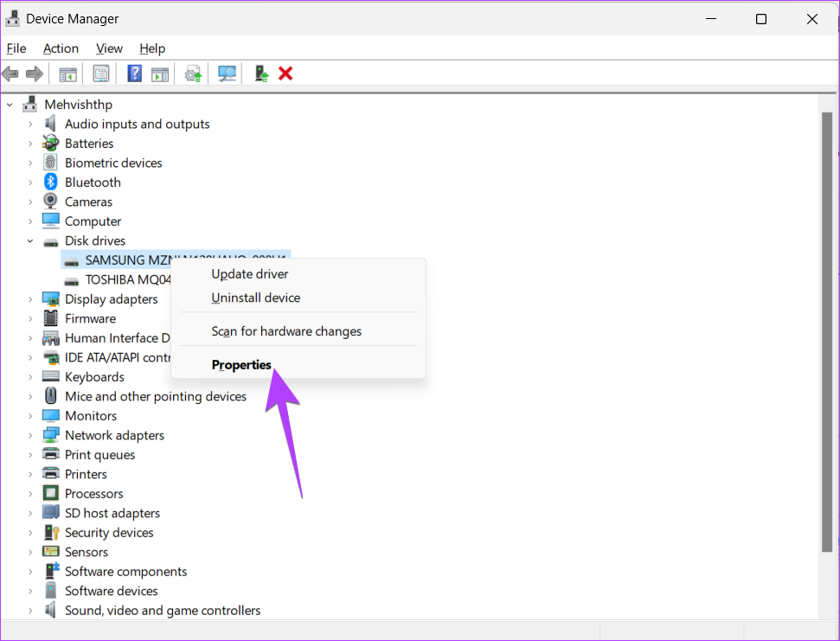The image size is (840, 641).
Task: Open the Properties sheet toolbar icon
Action: point(101,74)
